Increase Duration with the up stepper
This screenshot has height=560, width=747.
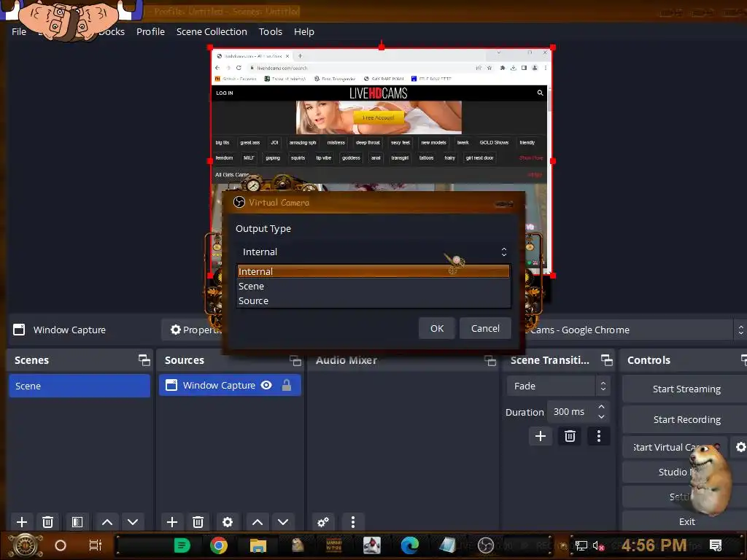point(601,407)
